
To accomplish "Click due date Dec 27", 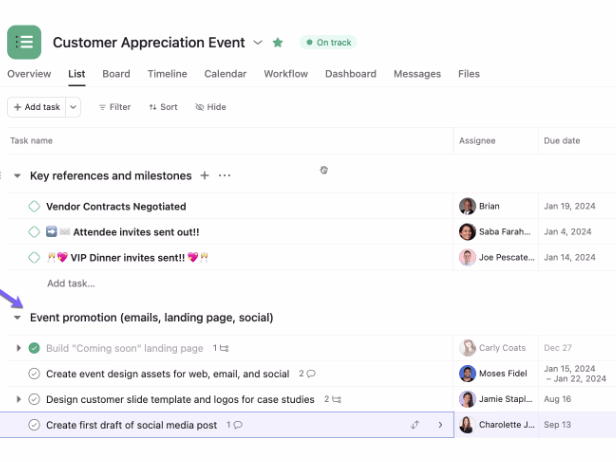I will point(557,348).
